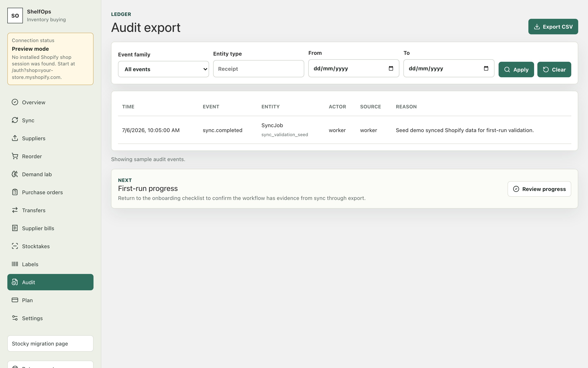The width and height of the screenshot is (588, 368).
Task: Click the REASON column header
Action: (x=406, y=107)
